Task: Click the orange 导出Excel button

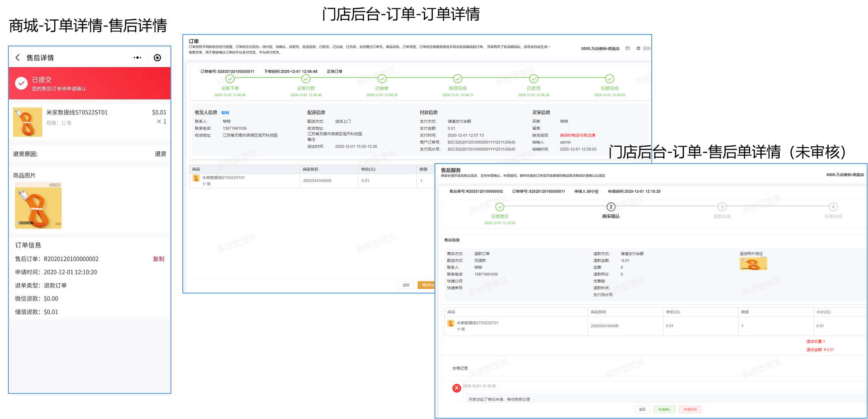Action: (426, 285)
